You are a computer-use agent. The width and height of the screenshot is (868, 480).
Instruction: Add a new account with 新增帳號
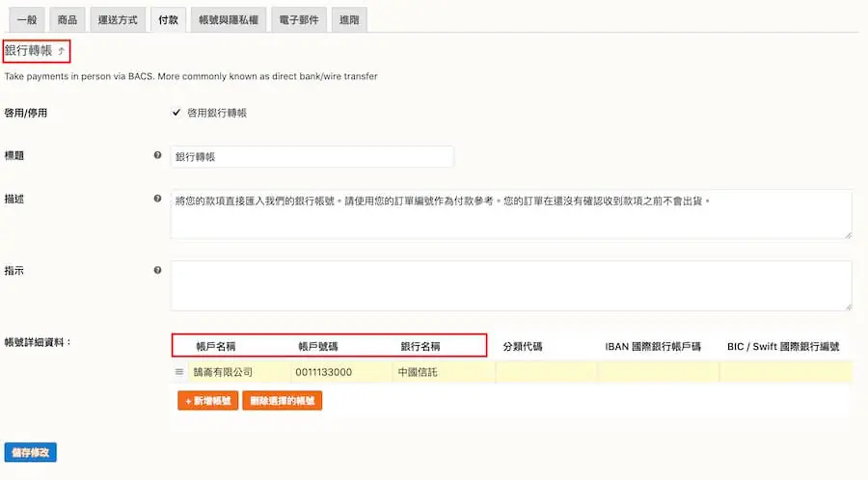pos(208,401)
